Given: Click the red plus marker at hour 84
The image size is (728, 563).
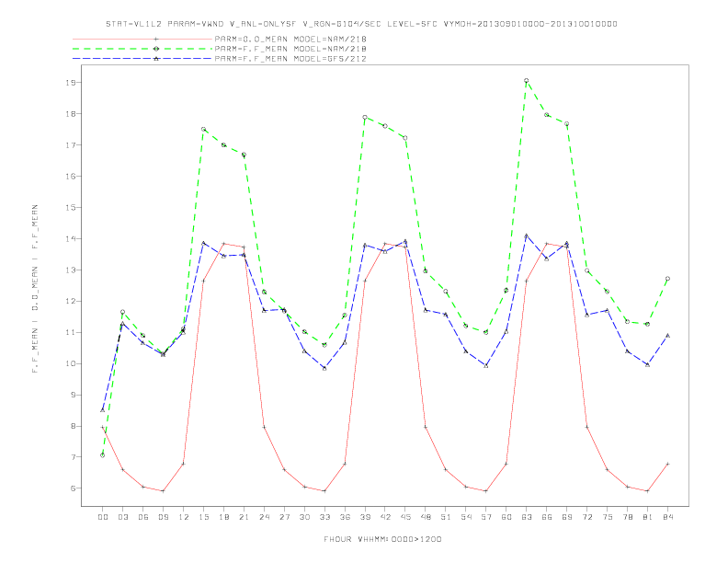Looking at the screenshot, I should [x=667, y=464].
